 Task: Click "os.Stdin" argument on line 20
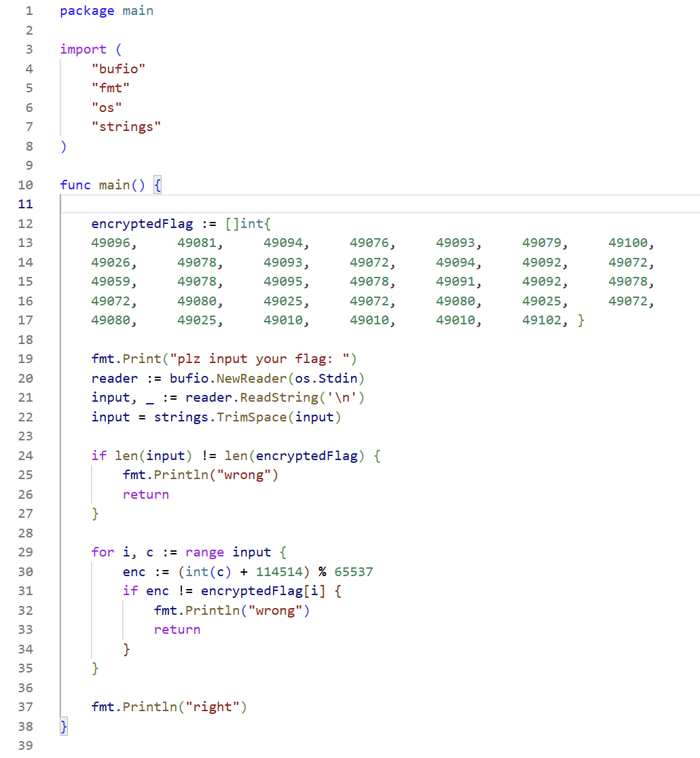pyautogui.click(x=326, y=378)
